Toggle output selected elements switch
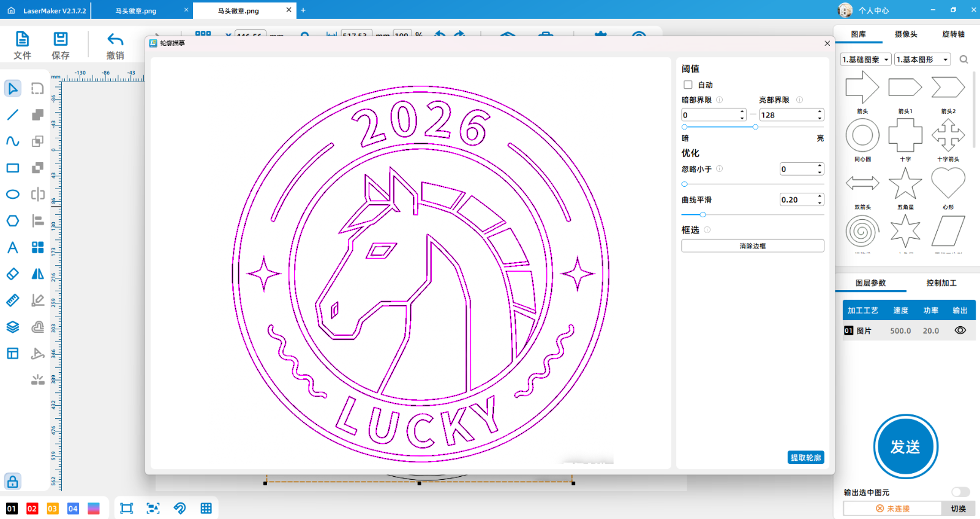Screen dimensions: 980x519 pyautogui.click(x=960, y=492)
